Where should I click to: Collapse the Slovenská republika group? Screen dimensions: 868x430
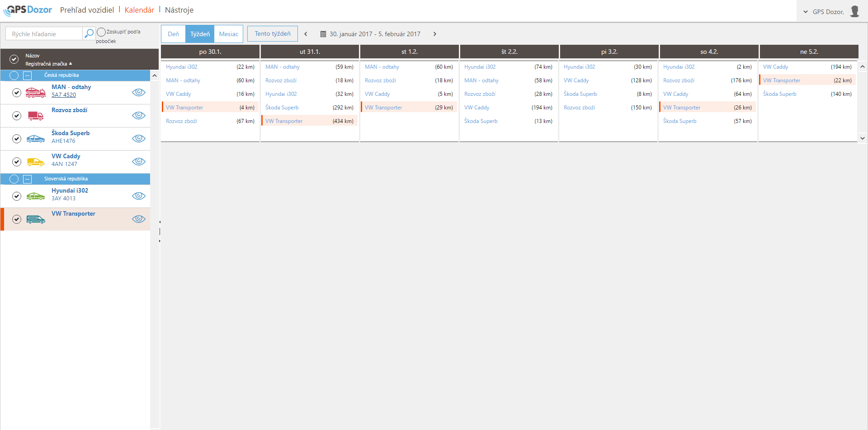[28, 179]
